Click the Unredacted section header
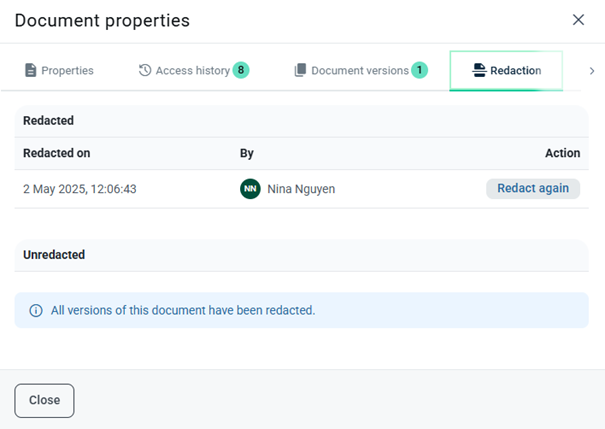The width and height of the screenshot is (605, 429). [x=54, y=255]
